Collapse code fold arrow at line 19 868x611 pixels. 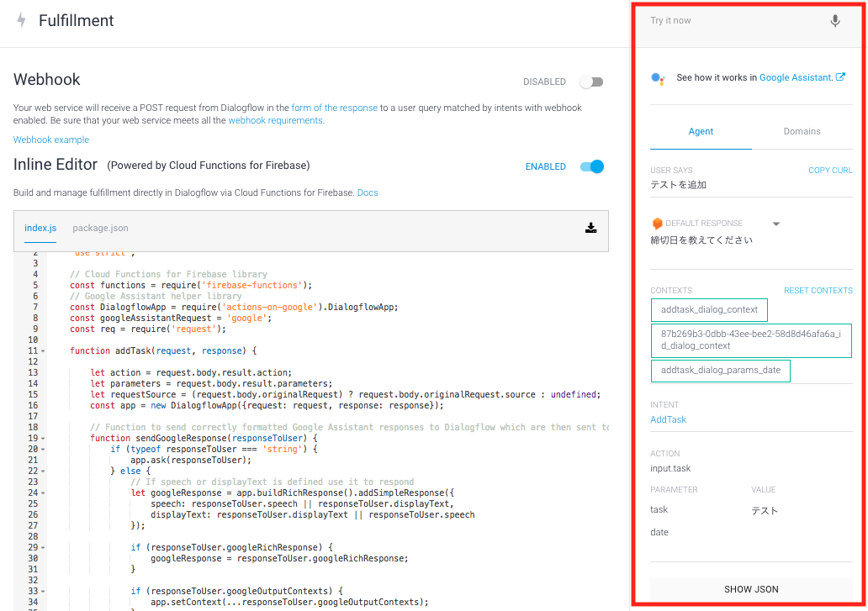click(43, 439)
